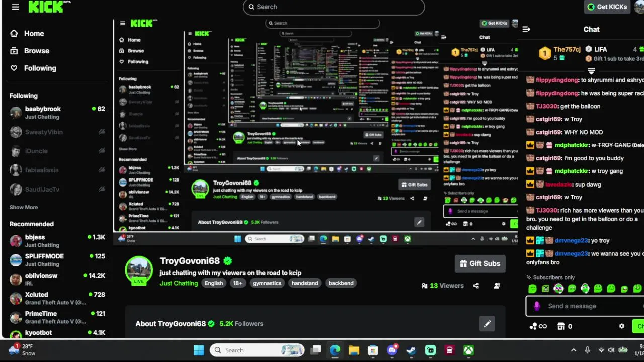Select the headphones emote with purple eyes
Viewport: 644px width, 362px height.
pyautogui.click(x=558, y=289)
